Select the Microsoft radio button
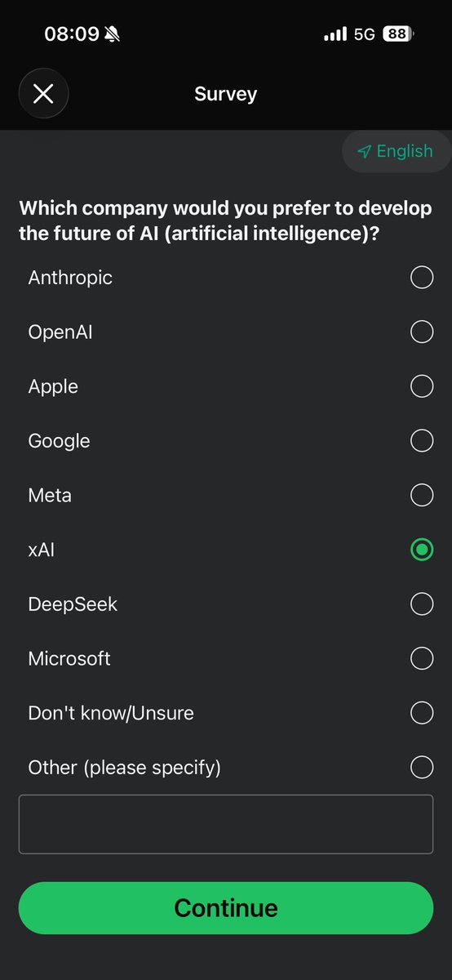 [422, 658]
